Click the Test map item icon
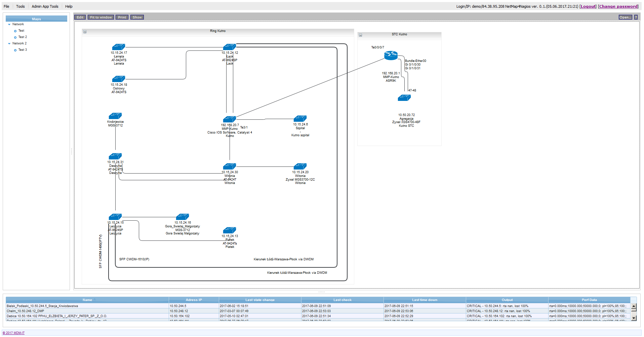This screenshot has width=644, height=337. pos(15,31)
